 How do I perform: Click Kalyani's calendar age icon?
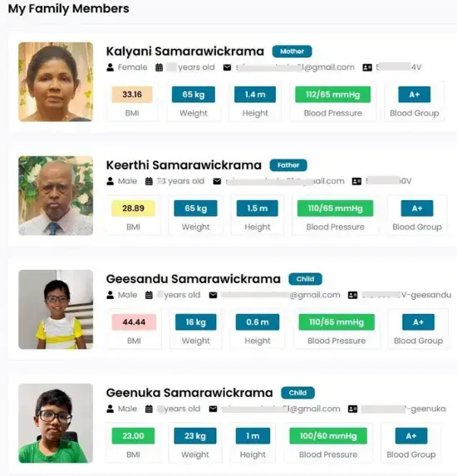coord(159,67)
